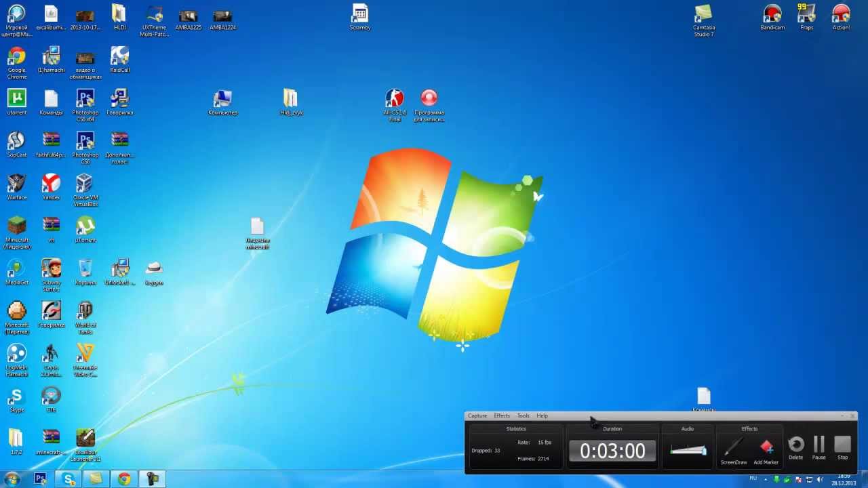Select the Subway Surfers shortcut
The height and width of the screenshot is (488, 868).
point(51,275)
